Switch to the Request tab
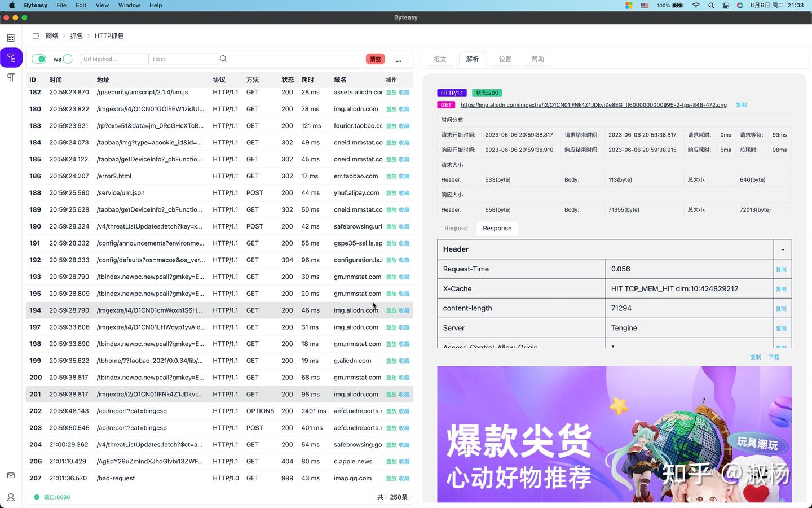This screenshot has width=812, height=508. pos(456,228)
